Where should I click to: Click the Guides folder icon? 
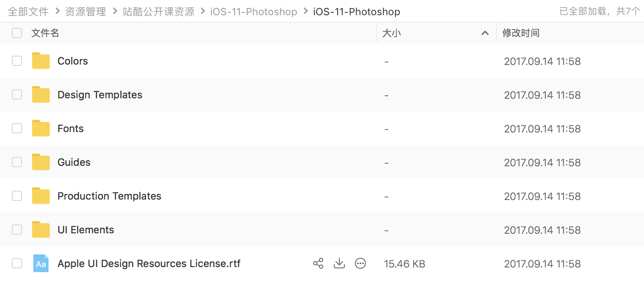click(41, 162)
